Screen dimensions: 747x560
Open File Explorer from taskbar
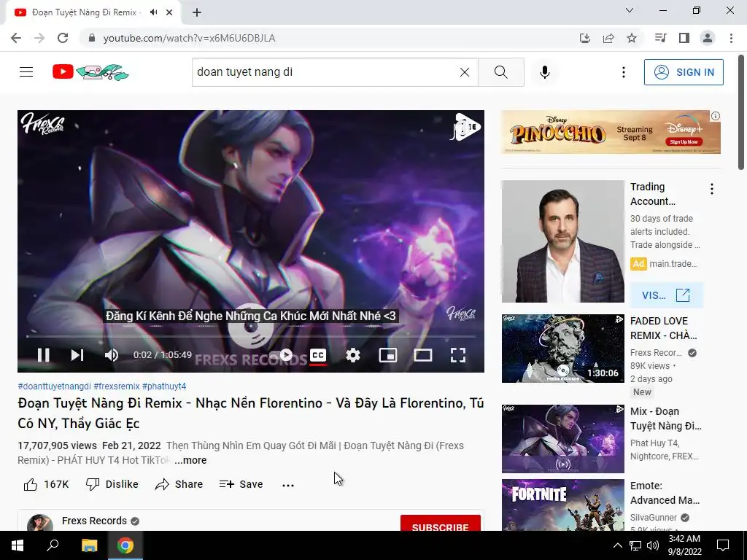point(89,545)
